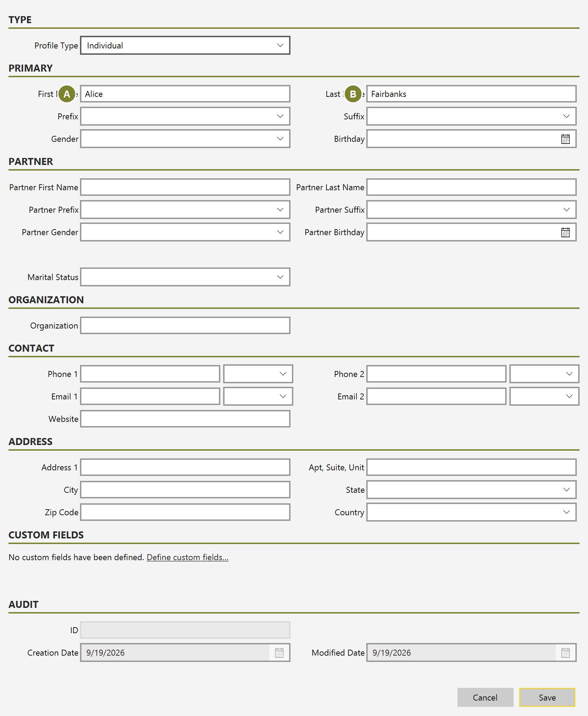Open the Gender dropdown
The width and height of the screenshot is (588, 716).
tap(185, 139)
